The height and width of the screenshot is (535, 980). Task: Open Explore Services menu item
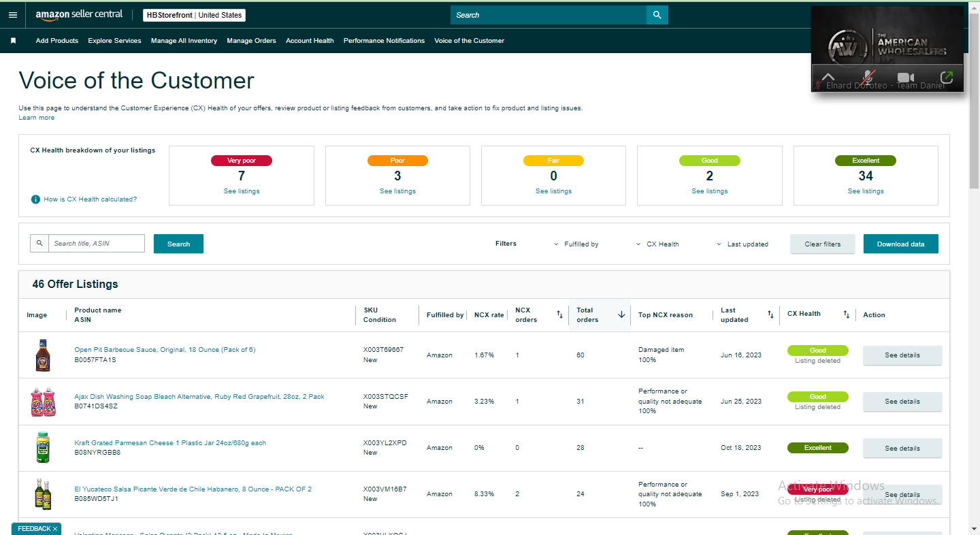114,41
